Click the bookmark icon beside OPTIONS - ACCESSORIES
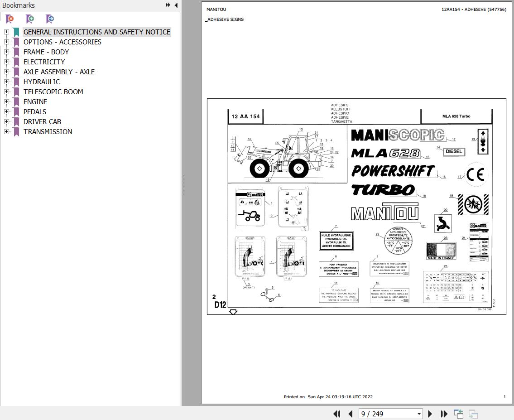This screenshot has width=514, height=420. tap(16, 42)
